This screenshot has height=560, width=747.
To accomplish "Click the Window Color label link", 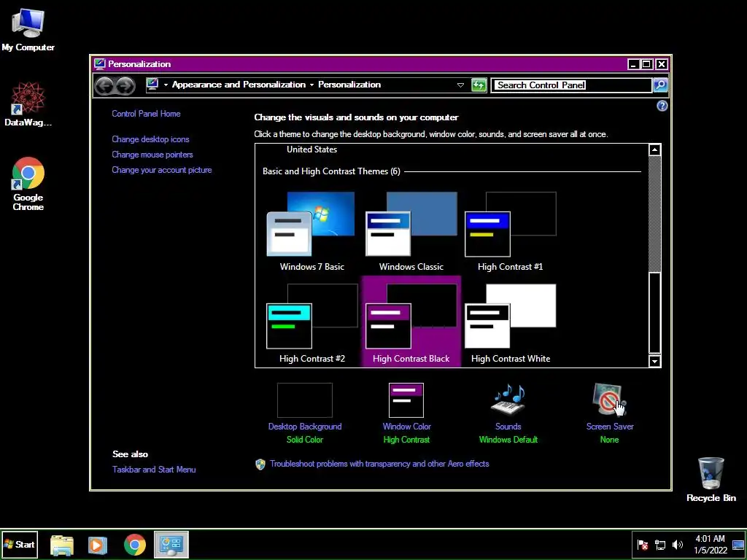I will click(406, 426).
